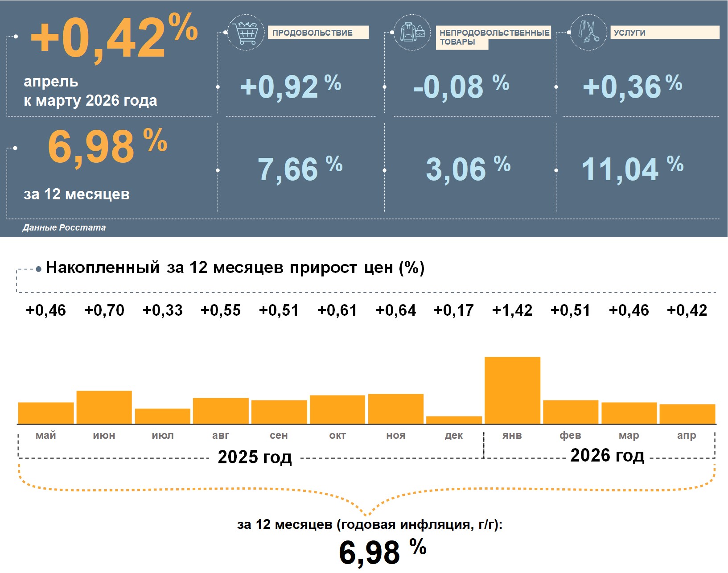Click the food 12-month value 7,66%

pos(300,169)
